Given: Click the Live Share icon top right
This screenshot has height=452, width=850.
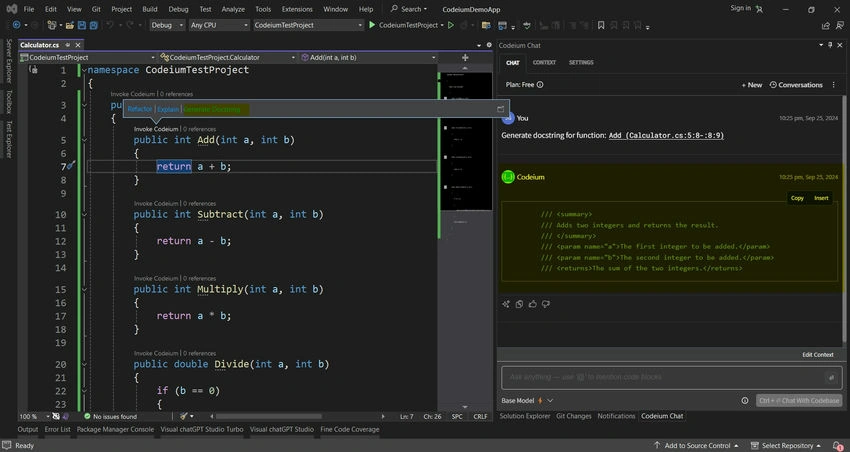Looking at the screenshot, I should coord(826,25).
